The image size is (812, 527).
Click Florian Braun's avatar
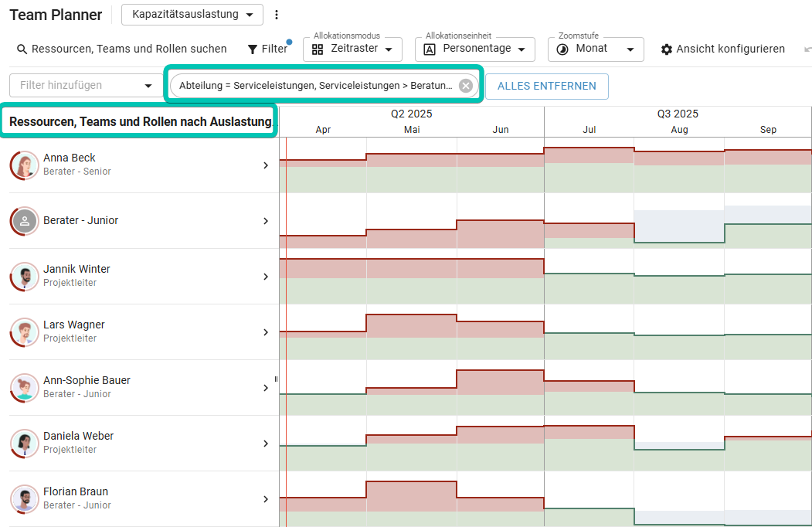click(x=25, y=499)
